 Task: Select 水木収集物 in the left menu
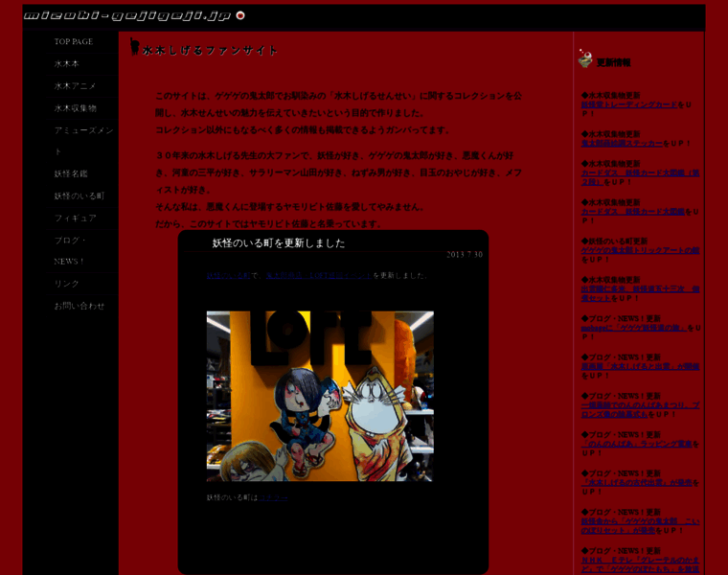click(75, 108)
